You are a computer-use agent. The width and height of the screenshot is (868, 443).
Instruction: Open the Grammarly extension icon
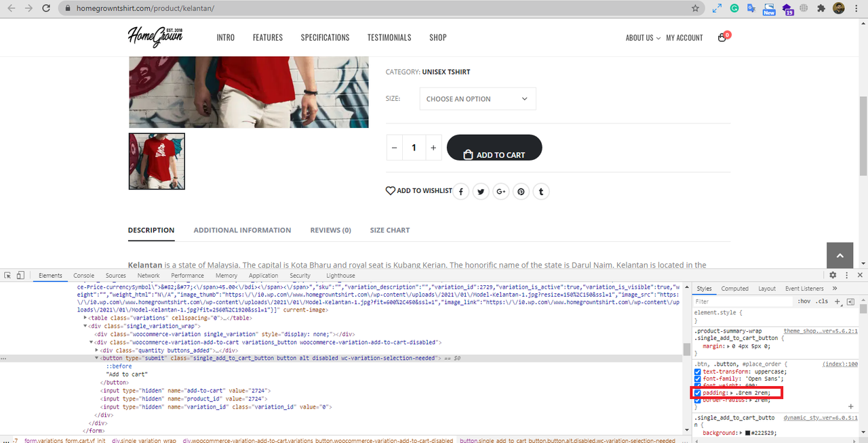point(734,8)
